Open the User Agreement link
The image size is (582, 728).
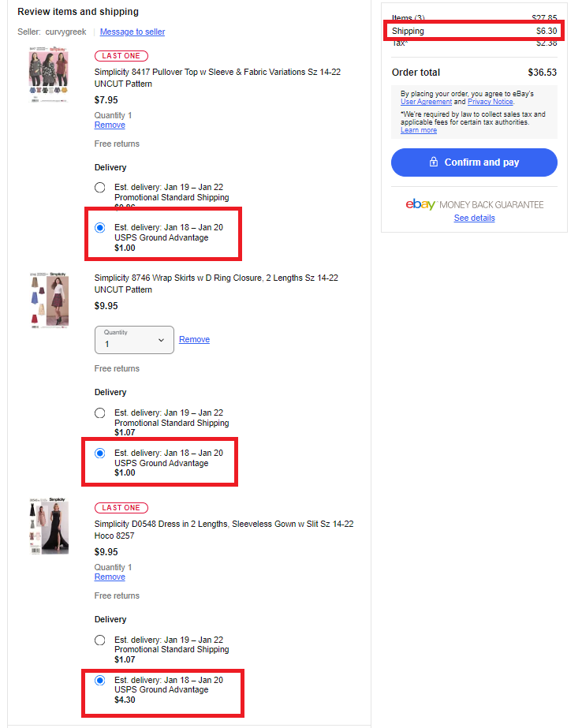click(426, 102)
